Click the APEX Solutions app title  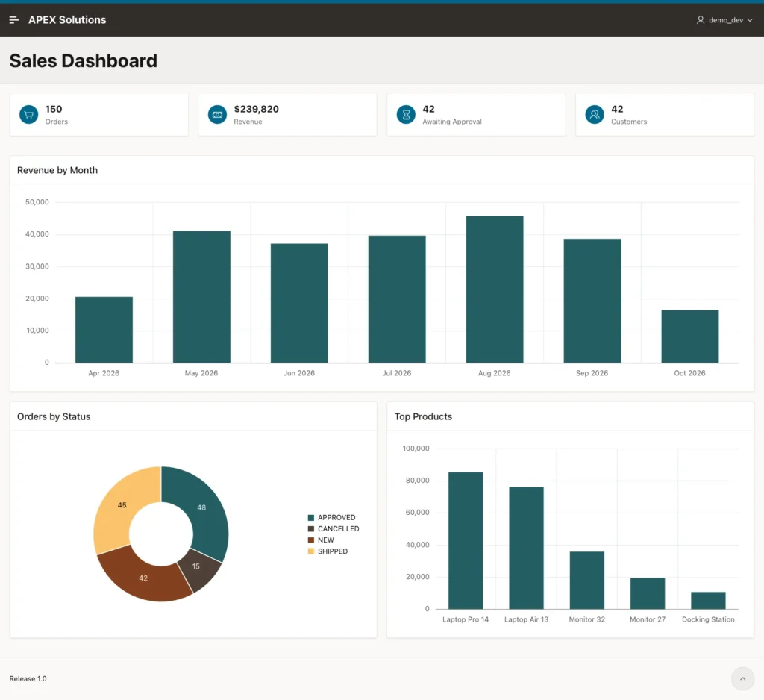67,20
